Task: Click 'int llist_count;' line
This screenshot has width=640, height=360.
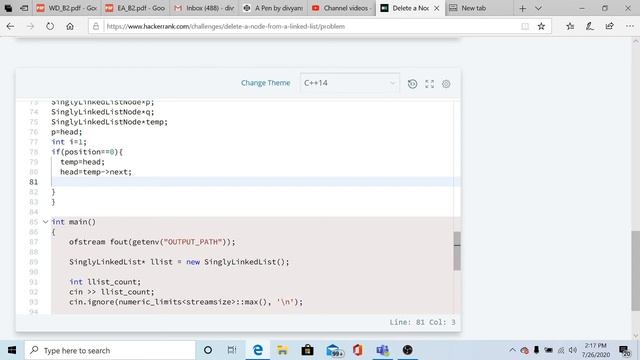Action: [x=105, y=282]
